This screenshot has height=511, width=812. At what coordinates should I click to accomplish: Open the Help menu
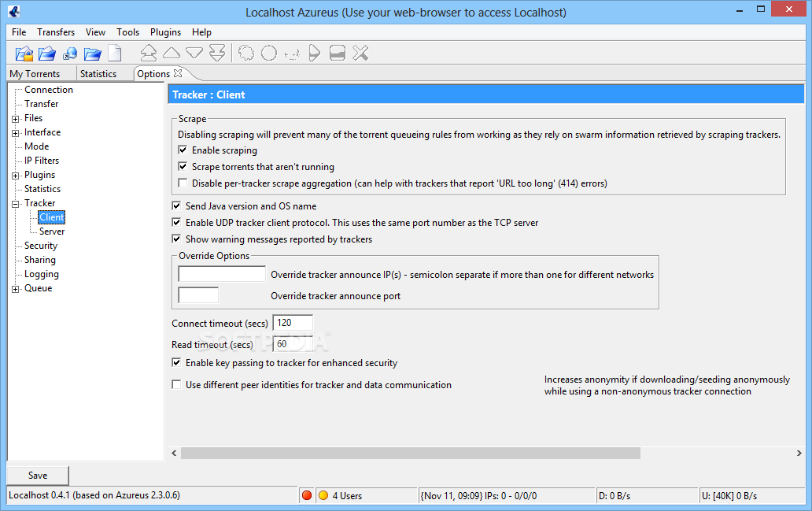click(x=201, y=32)
